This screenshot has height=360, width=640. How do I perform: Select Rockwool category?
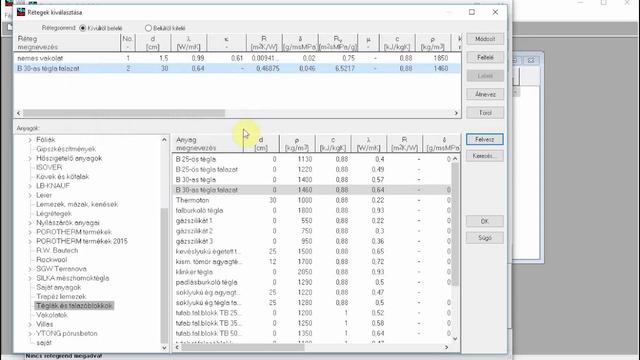pos(52,260)
